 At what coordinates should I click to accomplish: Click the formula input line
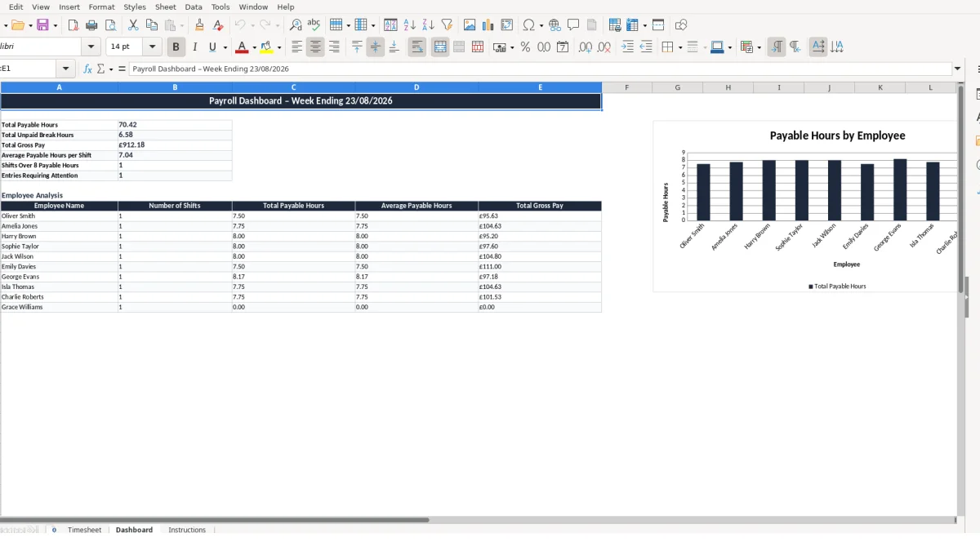(540, 69)
